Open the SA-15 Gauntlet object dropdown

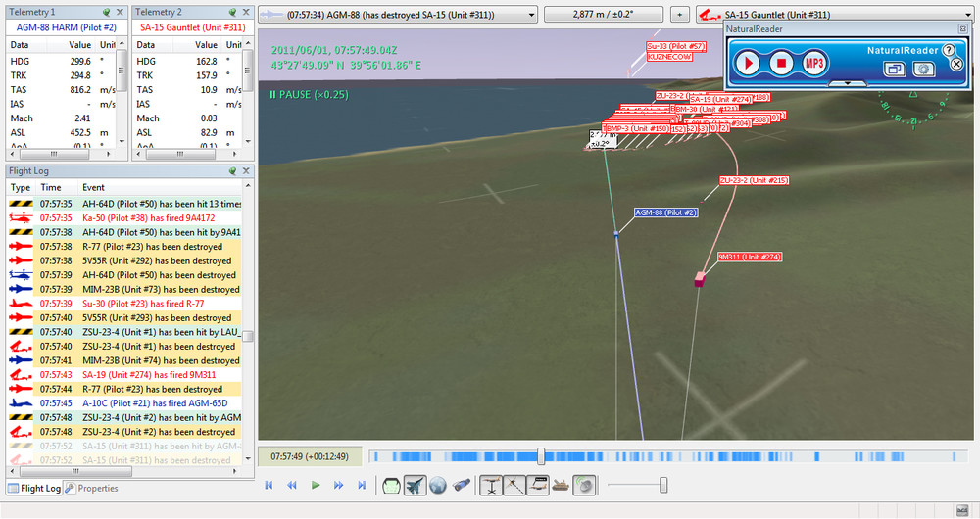(x=834, y=15)
